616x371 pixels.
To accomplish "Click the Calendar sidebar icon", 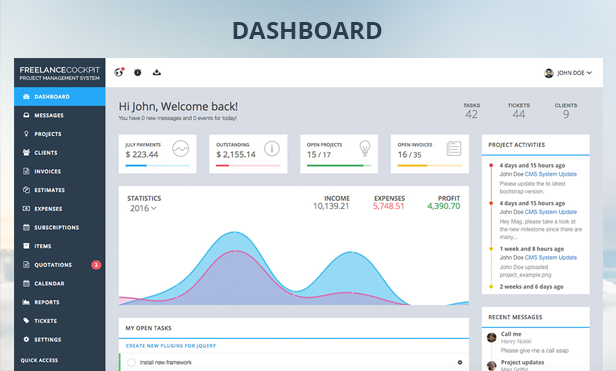I will pyautogui.click(x=26, y=283).
